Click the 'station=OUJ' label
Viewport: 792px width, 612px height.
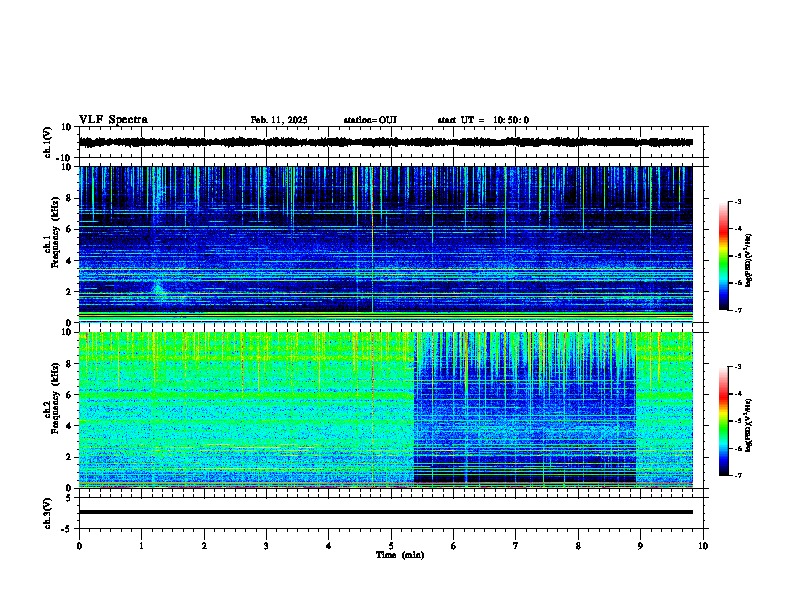370,120
